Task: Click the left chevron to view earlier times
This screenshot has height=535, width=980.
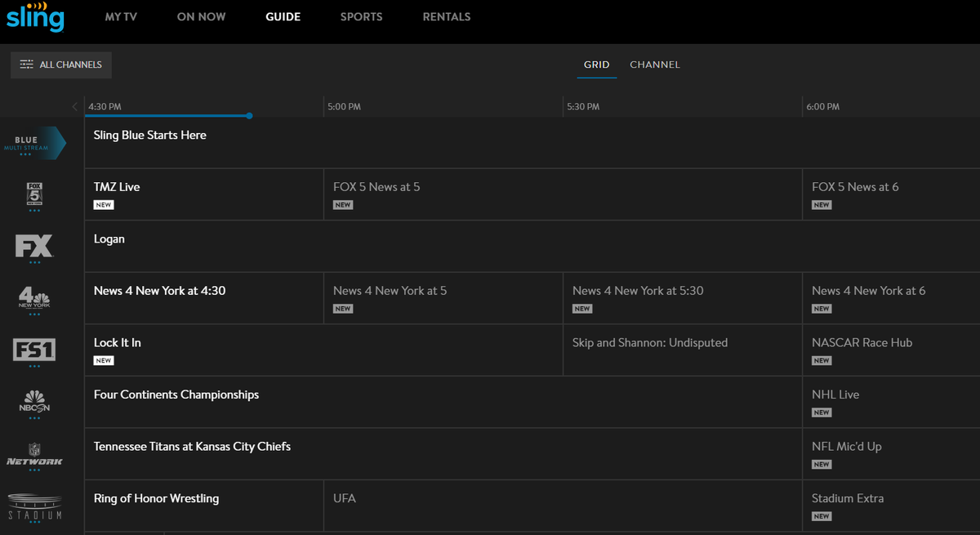Action: click(74, 106)
